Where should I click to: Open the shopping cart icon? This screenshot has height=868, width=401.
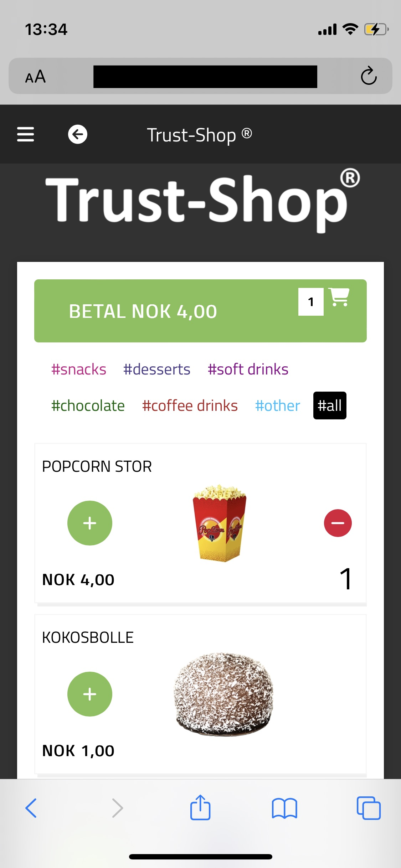click(x=339, y=297)
